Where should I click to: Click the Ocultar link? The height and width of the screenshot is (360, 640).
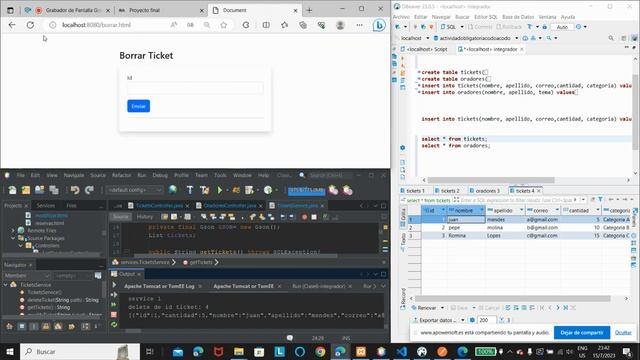[623, 333]
